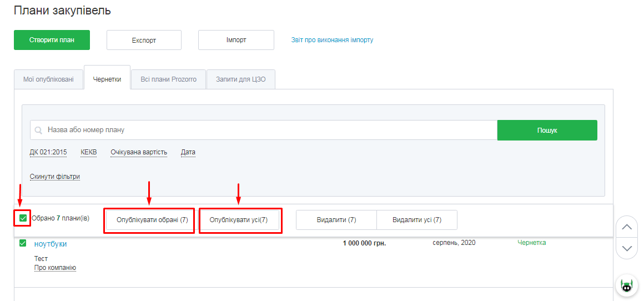
Task: Click the Видалити усі (7) button
Action: 416,220
